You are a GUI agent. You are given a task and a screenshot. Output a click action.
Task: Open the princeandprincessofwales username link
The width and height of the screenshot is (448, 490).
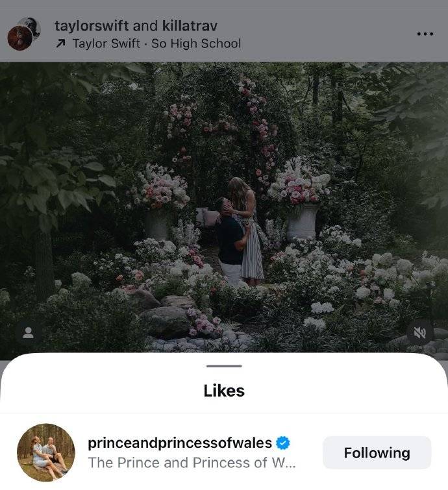click(x=179, y=443)
